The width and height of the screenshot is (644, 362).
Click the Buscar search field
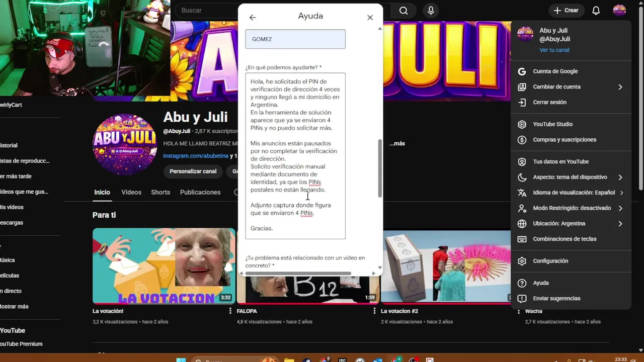(206, 11)
